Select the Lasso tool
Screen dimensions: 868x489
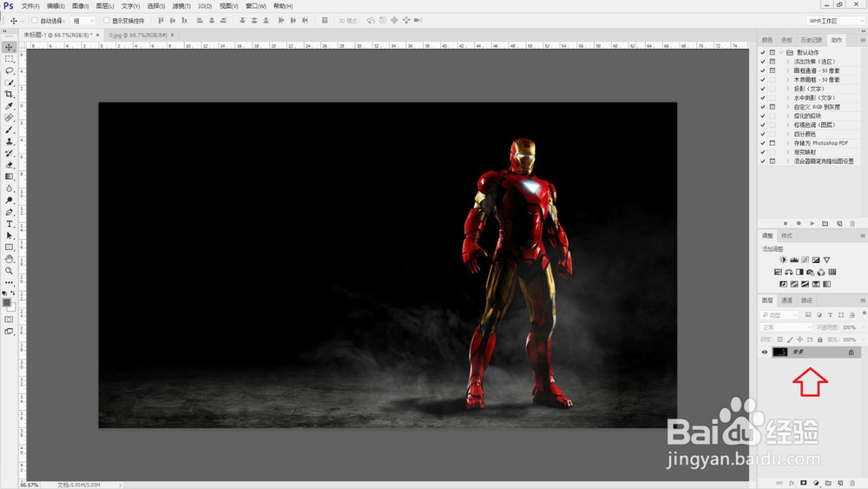(x=9, y=71)
